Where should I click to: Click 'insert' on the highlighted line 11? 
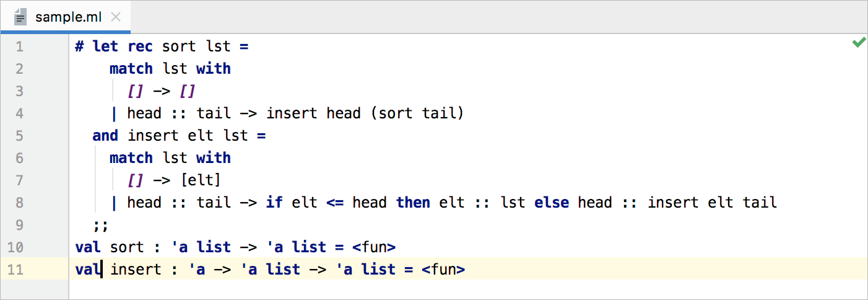click(135, 270)
